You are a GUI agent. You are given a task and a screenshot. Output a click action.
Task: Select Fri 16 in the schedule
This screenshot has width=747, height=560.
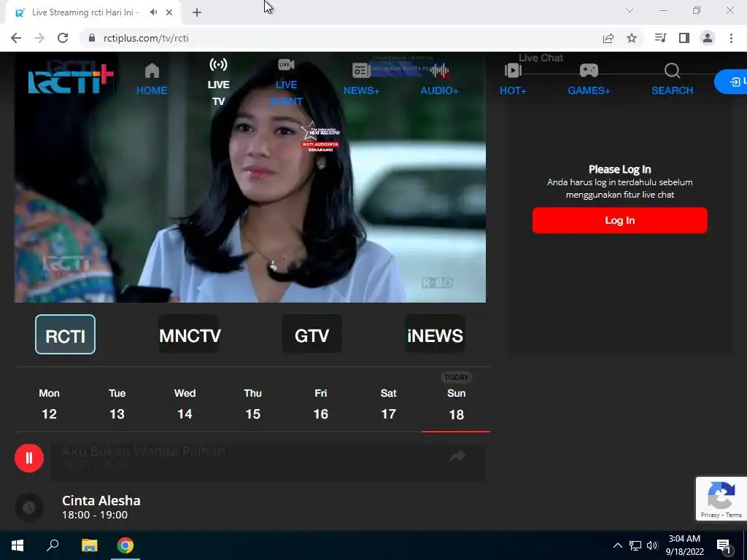321,404
